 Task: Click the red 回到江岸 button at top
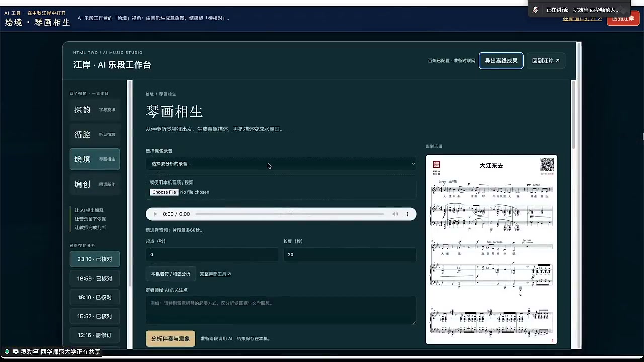(623, 18)
